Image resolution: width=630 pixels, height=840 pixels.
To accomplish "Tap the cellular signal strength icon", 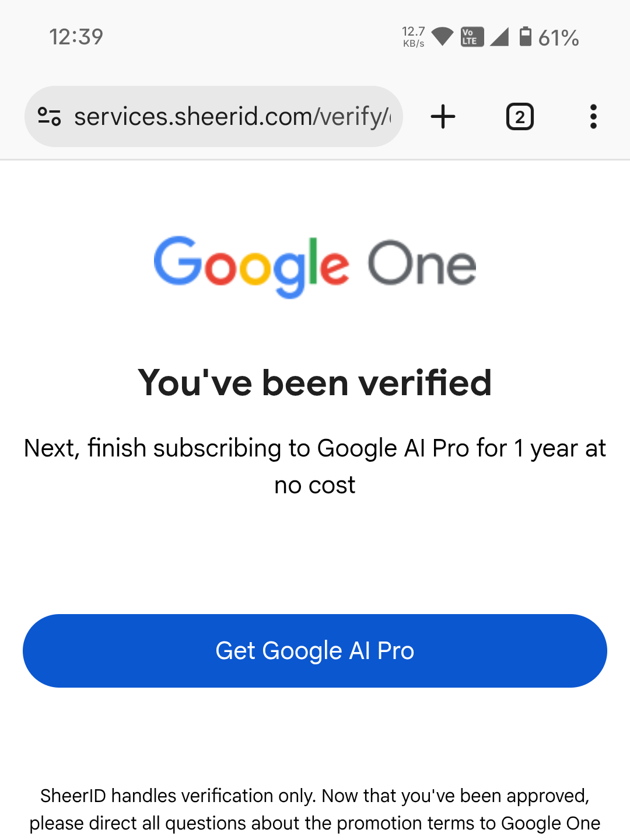I will (499, 37).
